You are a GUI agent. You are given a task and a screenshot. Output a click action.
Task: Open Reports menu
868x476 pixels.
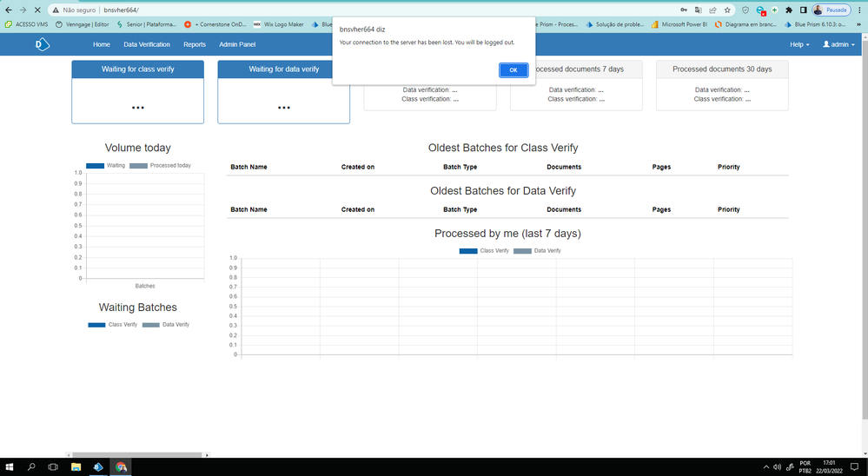[x=195, y=44]
